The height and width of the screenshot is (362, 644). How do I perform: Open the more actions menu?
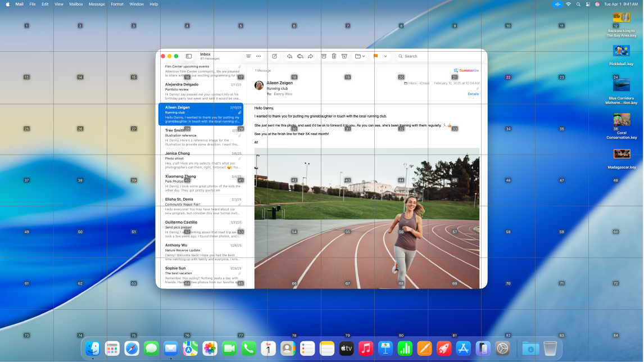coord(258,56)
